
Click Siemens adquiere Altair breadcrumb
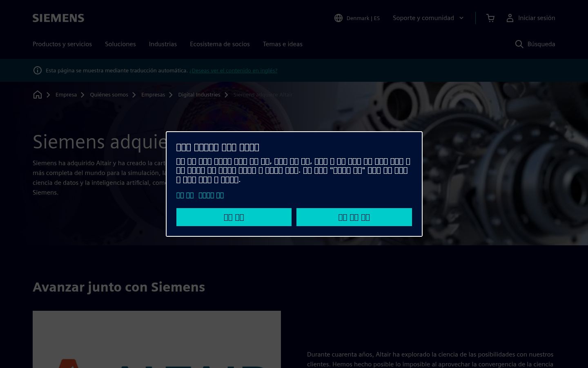tap(263, 95)
